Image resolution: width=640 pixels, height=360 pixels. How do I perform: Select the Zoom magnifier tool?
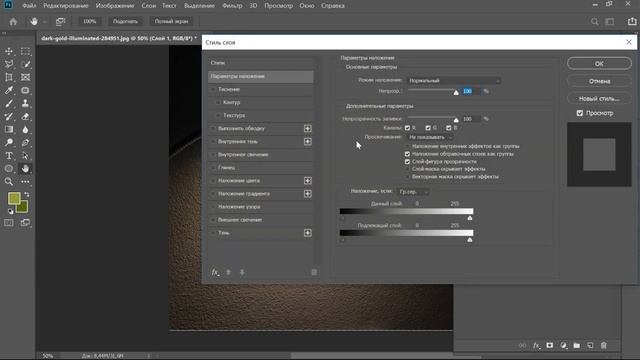[9, 182]
